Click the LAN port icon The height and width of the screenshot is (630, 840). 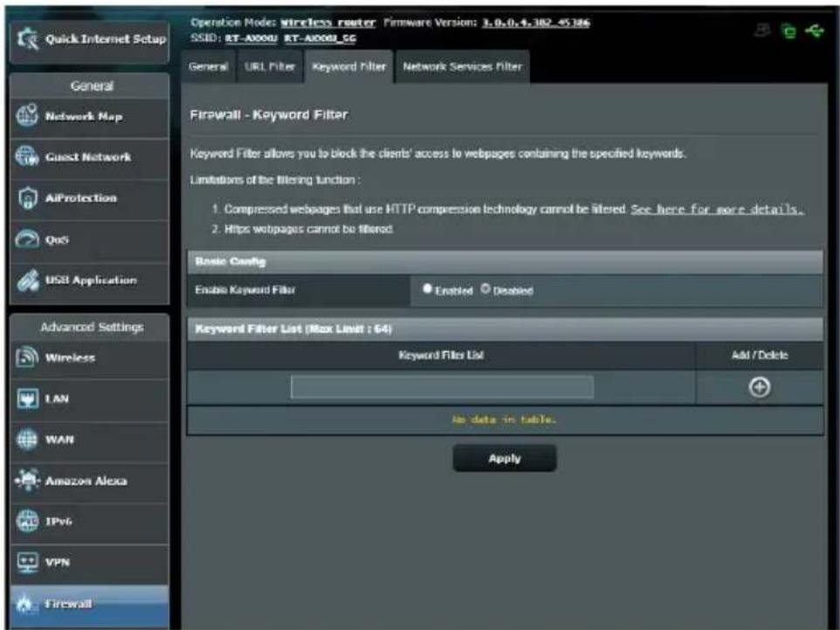(27, 398)
